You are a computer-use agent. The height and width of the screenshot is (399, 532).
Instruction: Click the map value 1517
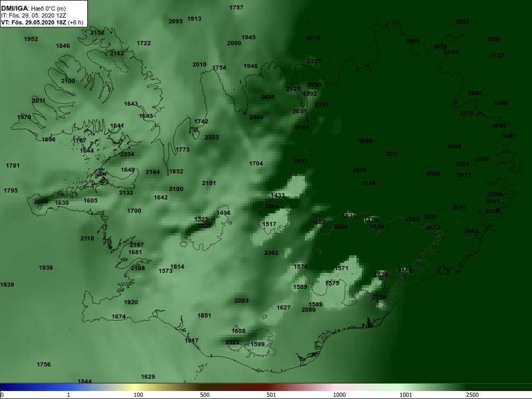click(x=269, y=224)
